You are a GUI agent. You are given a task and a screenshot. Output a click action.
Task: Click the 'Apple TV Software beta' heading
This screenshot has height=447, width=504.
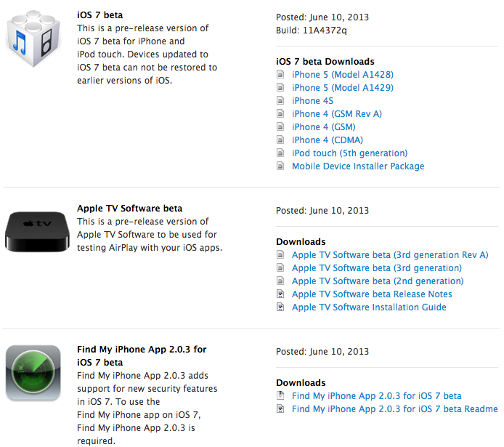[x=130, y=209]
